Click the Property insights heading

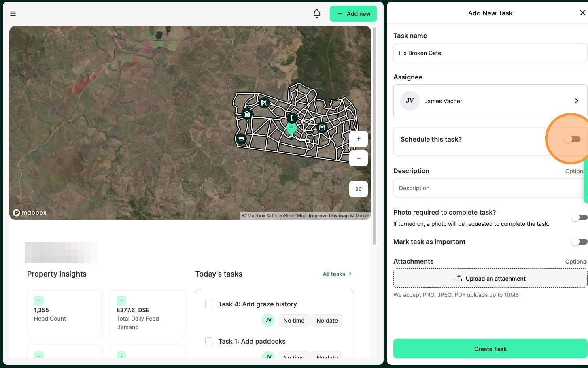(57, 274)
